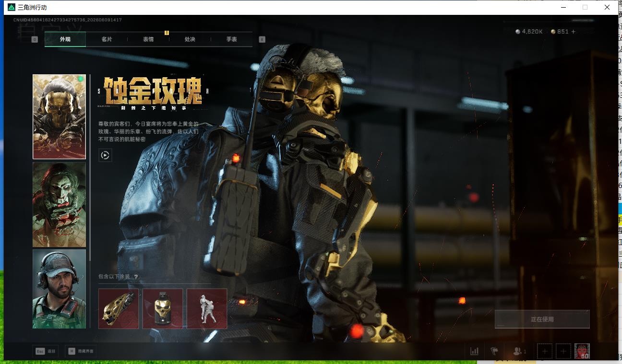Open the team members icon showing 1
622x364 pixels.
[519, 351]
